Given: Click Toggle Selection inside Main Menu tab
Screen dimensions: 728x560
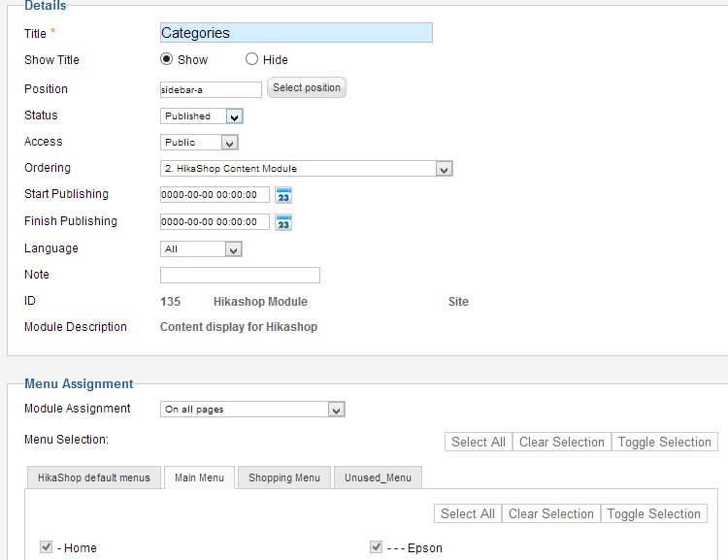Looking at the screenshot, I should (x=653, y=513).
